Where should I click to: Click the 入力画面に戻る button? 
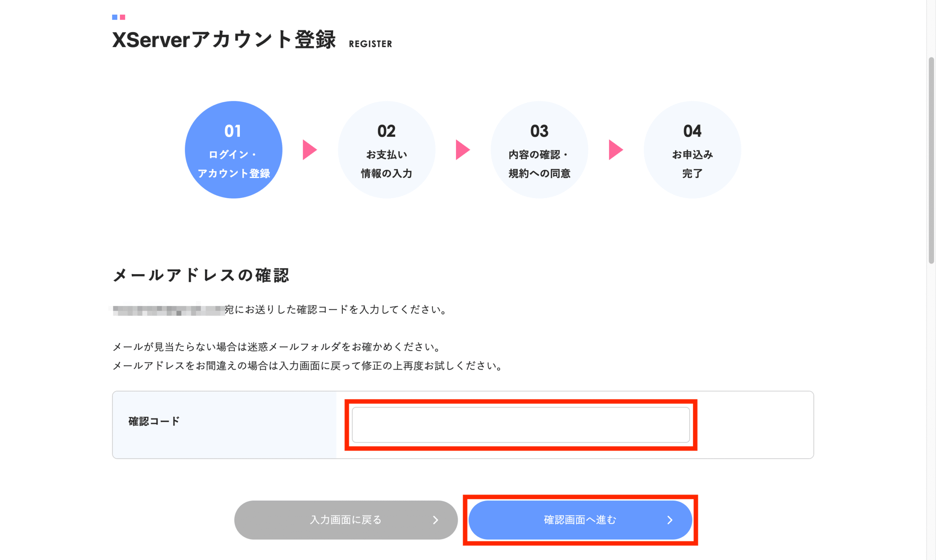pos(346,520)
